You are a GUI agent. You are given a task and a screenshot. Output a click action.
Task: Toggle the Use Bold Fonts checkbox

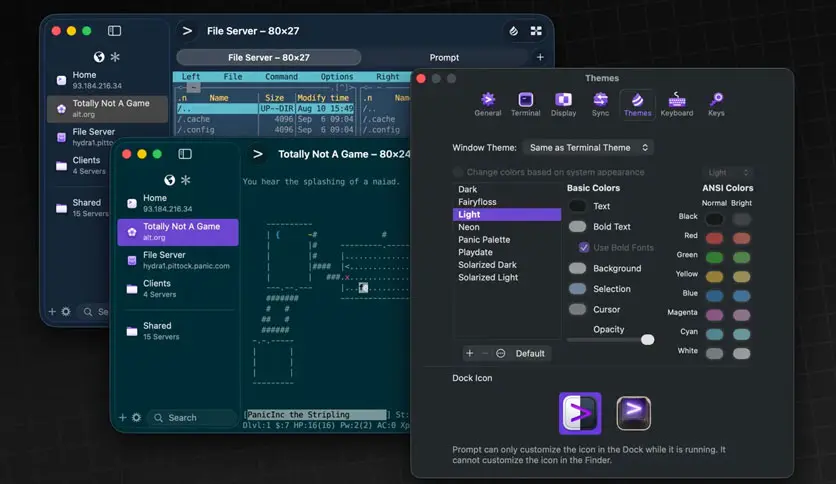tap(584, 247)
